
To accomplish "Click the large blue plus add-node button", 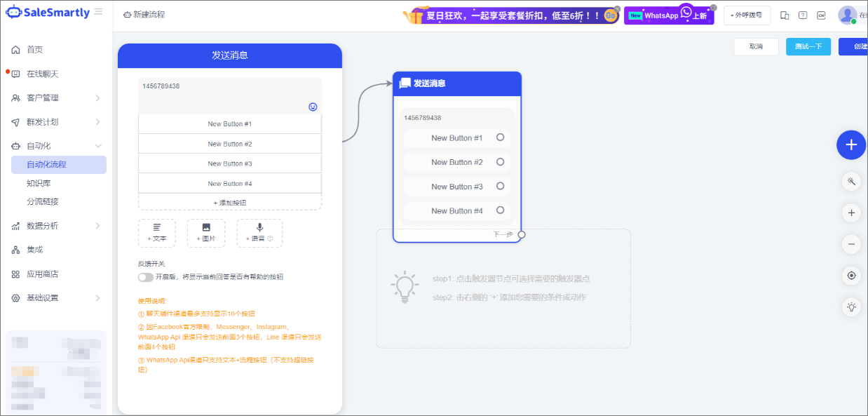I will [851, 145].
